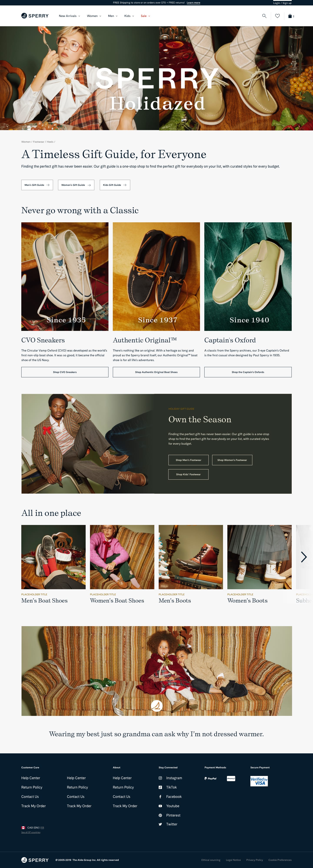Image resolution: width=313 pixels, height=868 pixels.
Task: Switch site language to FR
Action: click(x=43, y=828)
